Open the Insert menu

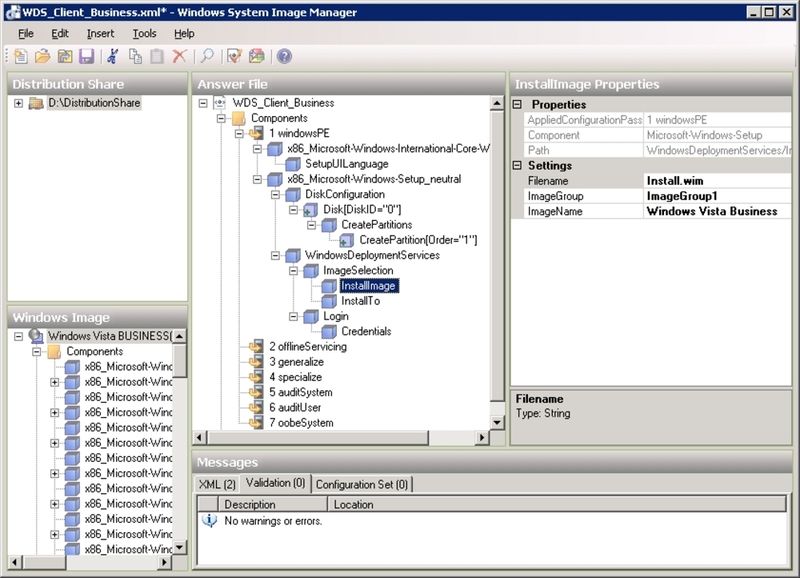coord(100,33)
